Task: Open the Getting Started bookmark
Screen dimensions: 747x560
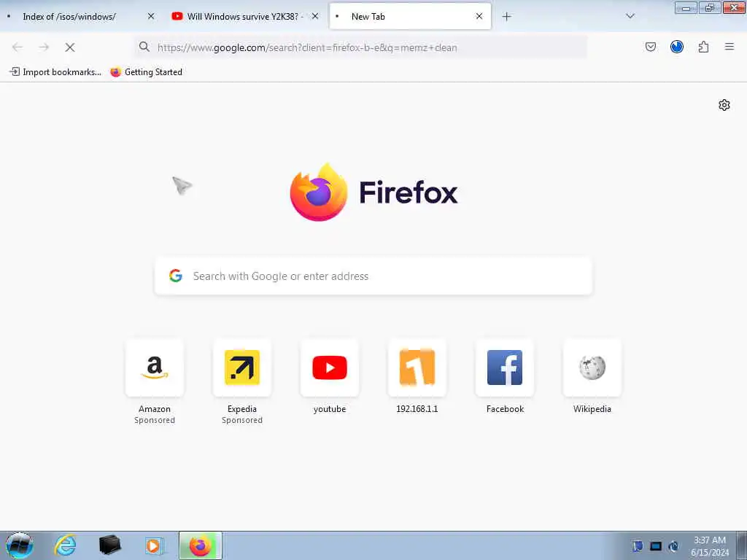Action: coord(146,72)
